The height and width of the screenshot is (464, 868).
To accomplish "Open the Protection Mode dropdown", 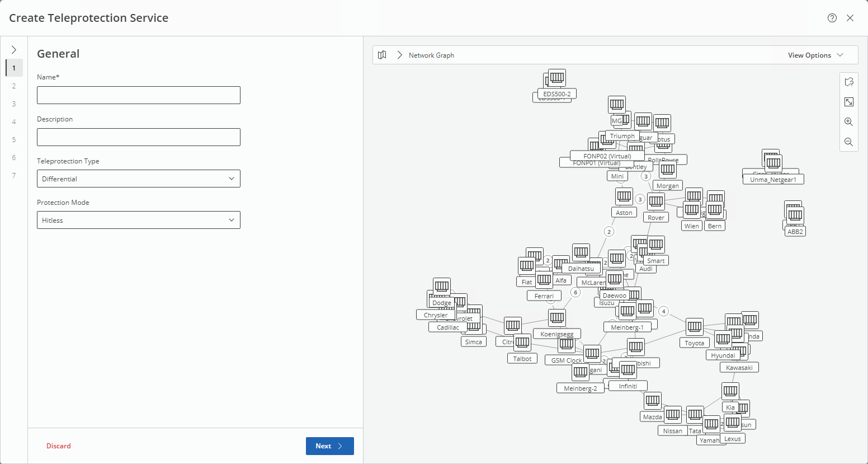I will [x=139, y=220].
